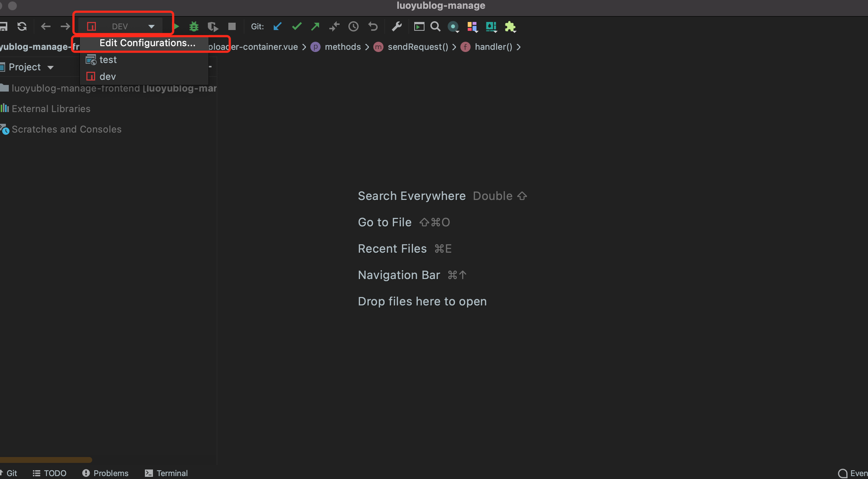868x479 pixels.
Task: Click the sendRequest() breadcrumb
Action: (418, 47)
